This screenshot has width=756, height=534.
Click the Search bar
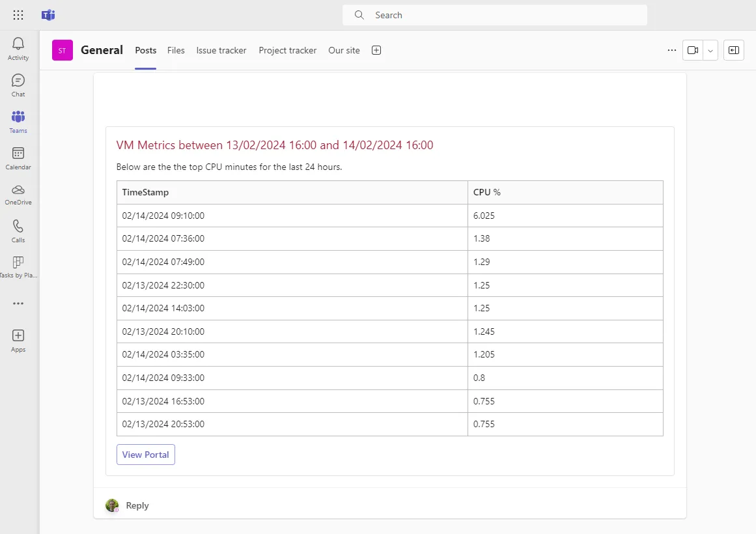[494, 14]
